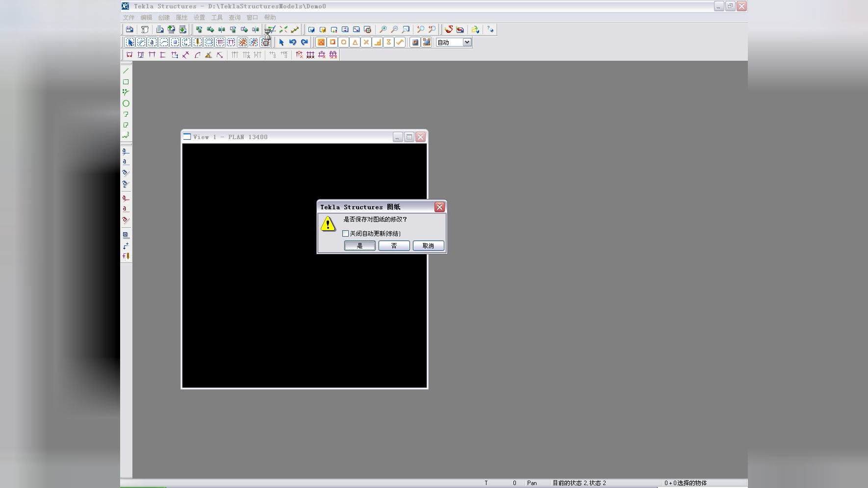868x488 pixels.
Task: Click the drawing list scroll icon
Action: (x=145, y=29)
